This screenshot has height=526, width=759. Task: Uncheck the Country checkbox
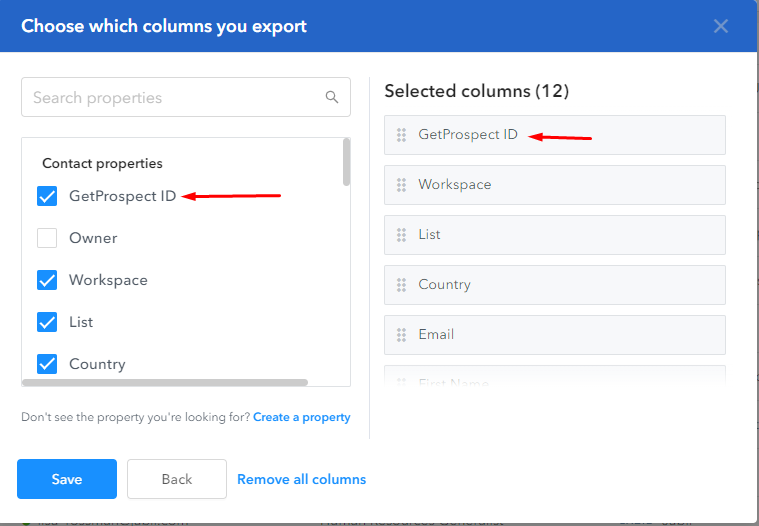point(47,364)
